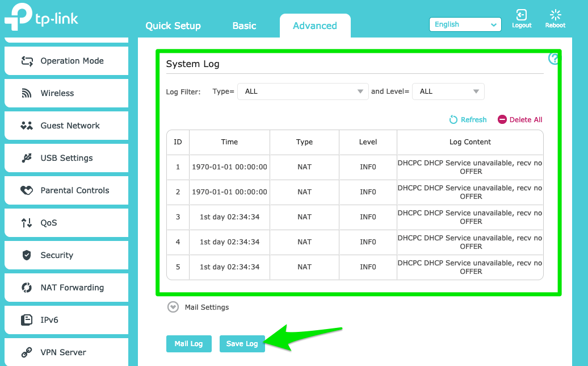Click NAT type cell in row 4

tap(304, 242)
